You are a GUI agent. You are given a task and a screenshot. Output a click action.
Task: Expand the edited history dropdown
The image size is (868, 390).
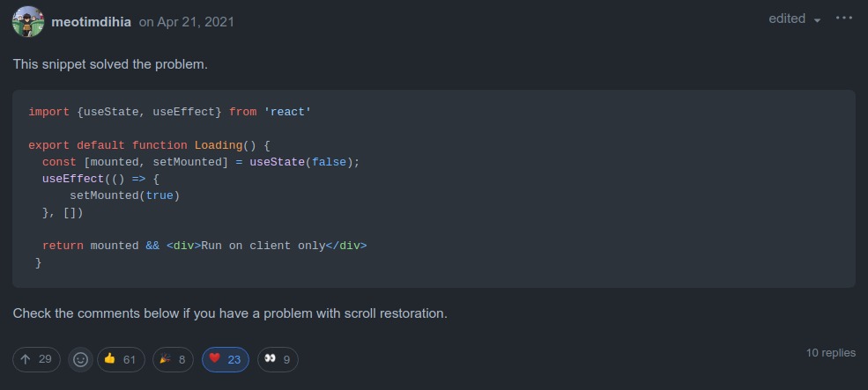pyautogui.click(x=795, y=18)
